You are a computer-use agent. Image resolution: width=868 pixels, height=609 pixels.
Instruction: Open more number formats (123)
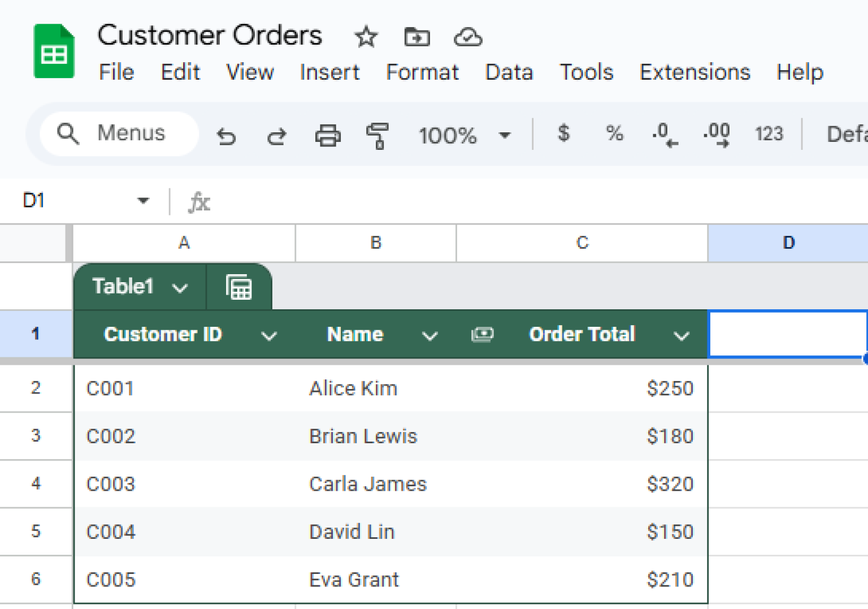click(769, 135)
